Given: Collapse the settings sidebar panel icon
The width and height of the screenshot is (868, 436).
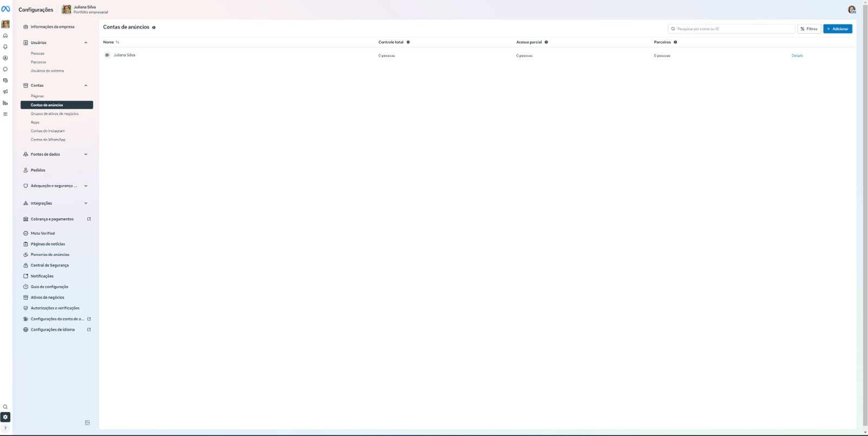Looking at the screenshot, I should (87, 422).
